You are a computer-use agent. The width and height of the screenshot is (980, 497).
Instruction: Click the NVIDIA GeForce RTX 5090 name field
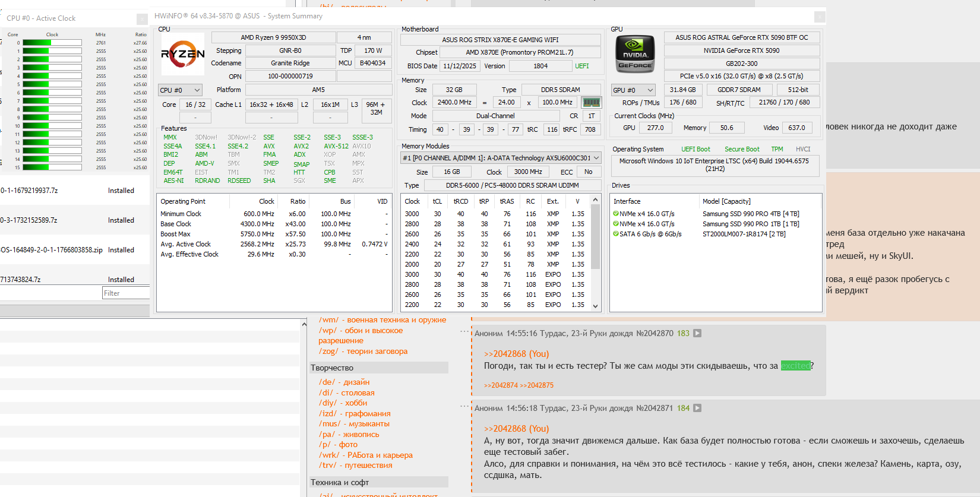(741, 50)
